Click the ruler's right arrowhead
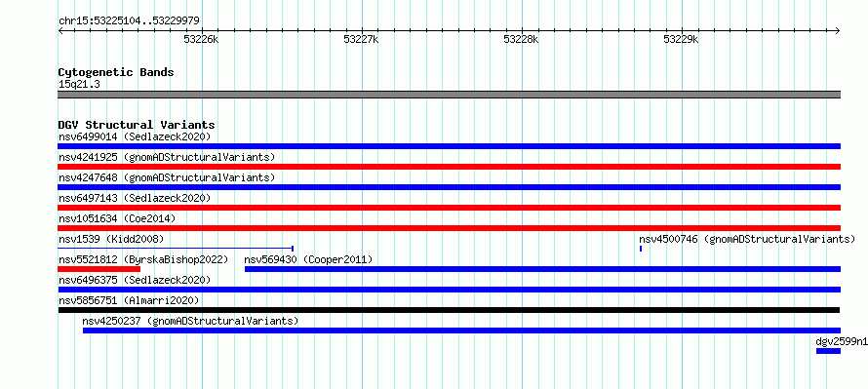The height and width of the screenshot is (389, 868). (838, 31)
